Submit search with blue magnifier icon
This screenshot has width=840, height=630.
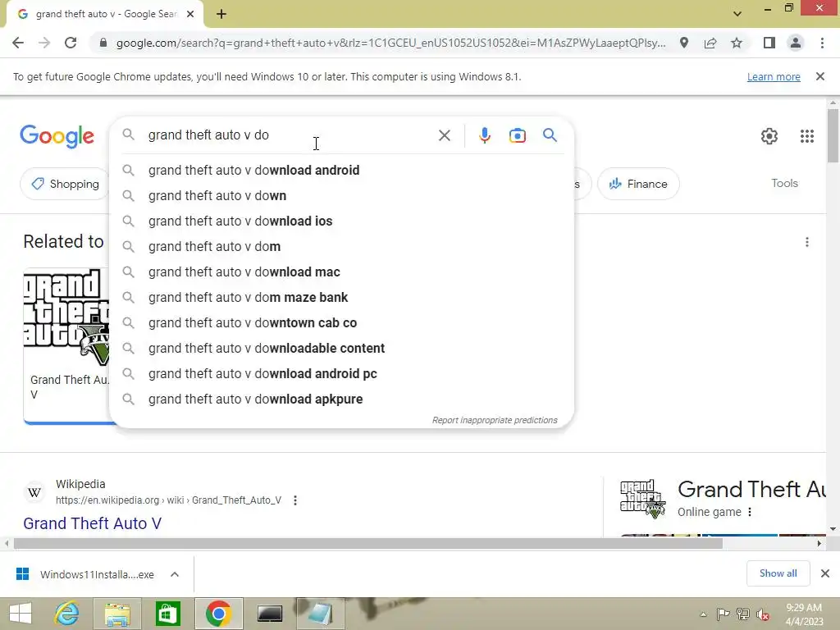point(550,135)
